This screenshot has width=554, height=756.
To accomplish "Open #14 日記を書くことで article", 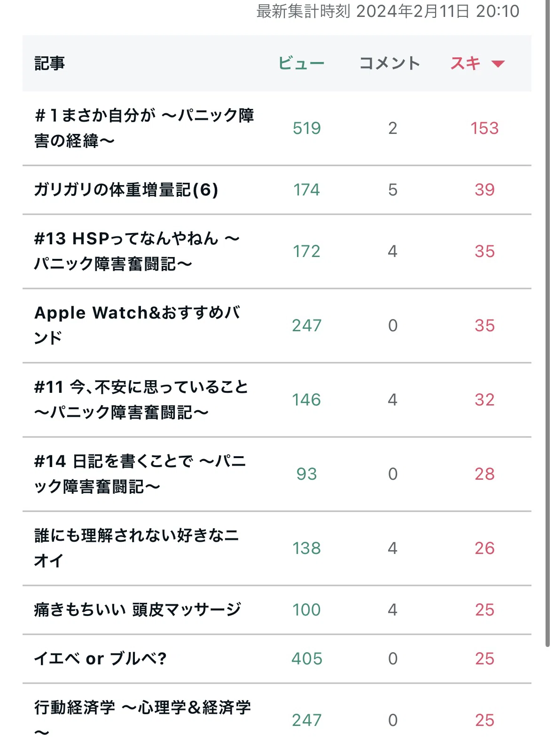I will [x=140, y=474].
